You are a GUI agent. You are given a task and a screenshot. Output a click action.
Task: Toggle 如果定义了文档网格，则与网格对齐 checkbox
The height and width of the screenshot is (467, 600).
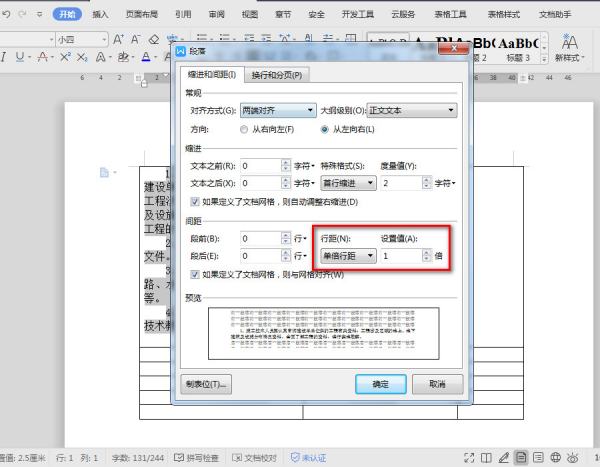pyautogui.click(x=195, y=273)
